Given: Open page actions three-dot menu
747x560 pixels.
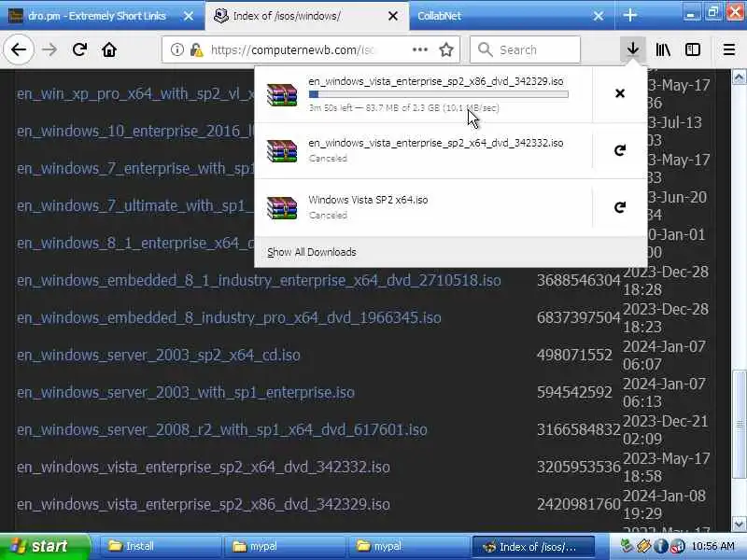Looking at the screenshot, I should pos(419,49).
